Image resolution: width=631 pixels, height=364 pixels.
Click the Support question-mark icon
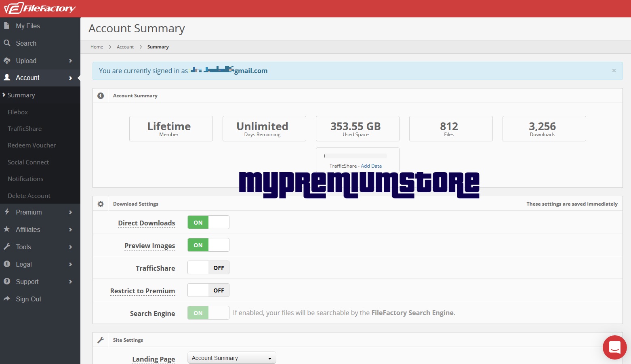click(7, 282)
